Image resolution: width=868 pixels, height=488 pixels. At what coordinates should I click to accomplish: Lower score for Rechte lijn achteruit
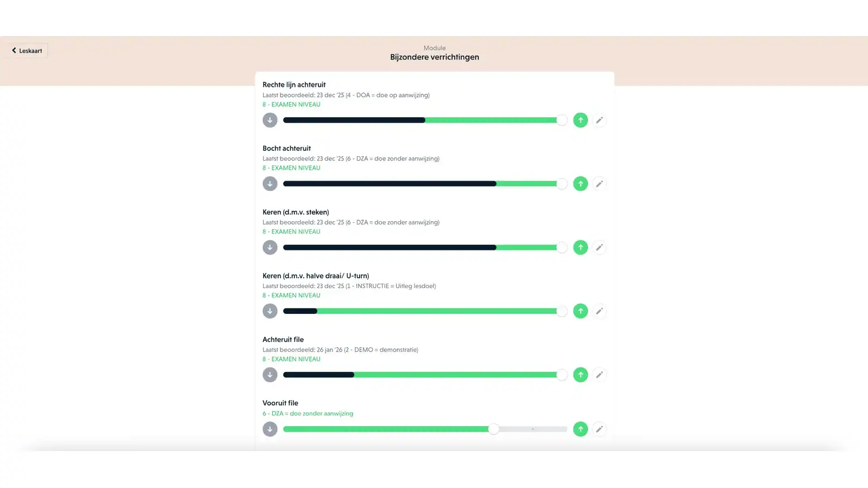pyautogui.click(x=270, y=120)
